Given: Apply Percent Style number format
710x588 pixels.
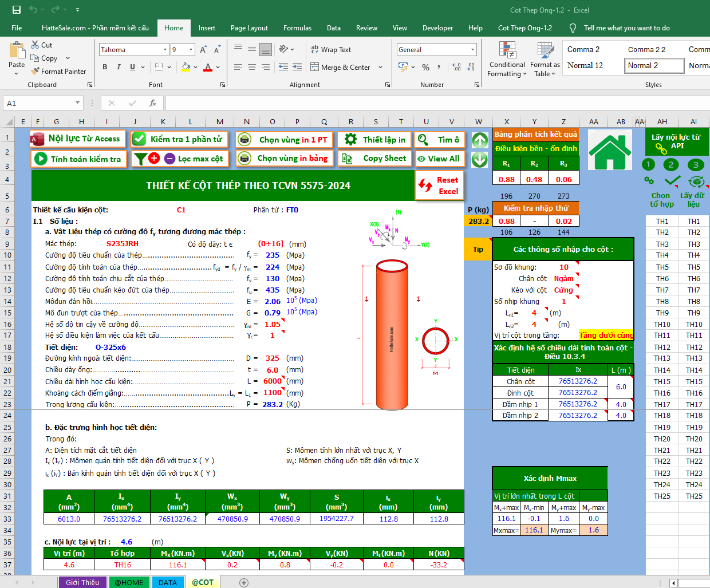Looking at the screenshot, I should [425, 67].
